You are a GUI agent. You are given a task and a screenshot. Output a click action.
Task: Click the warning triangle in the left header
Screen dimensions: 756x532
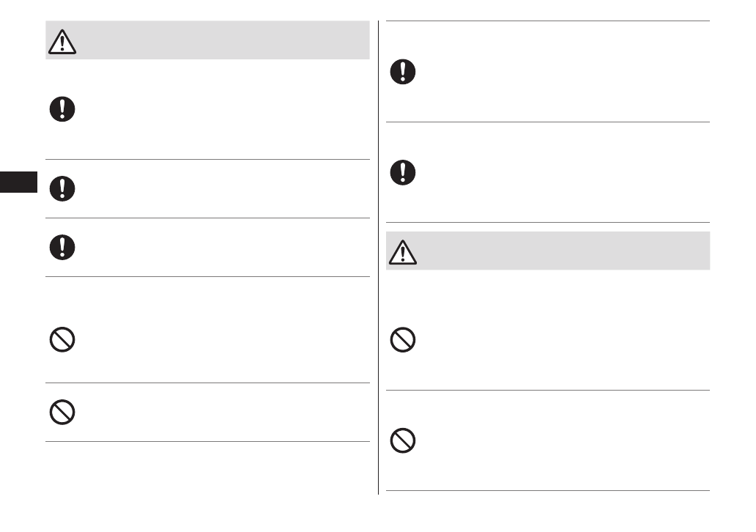(x=62, y=42)
